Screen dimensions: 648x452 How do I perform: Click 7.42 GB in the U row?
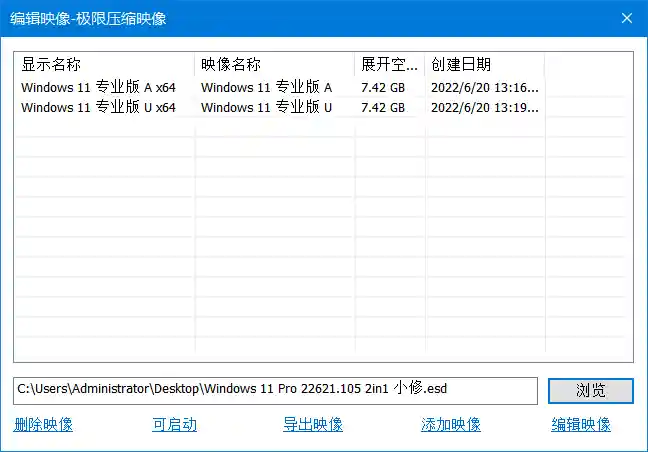coord(383,107)
